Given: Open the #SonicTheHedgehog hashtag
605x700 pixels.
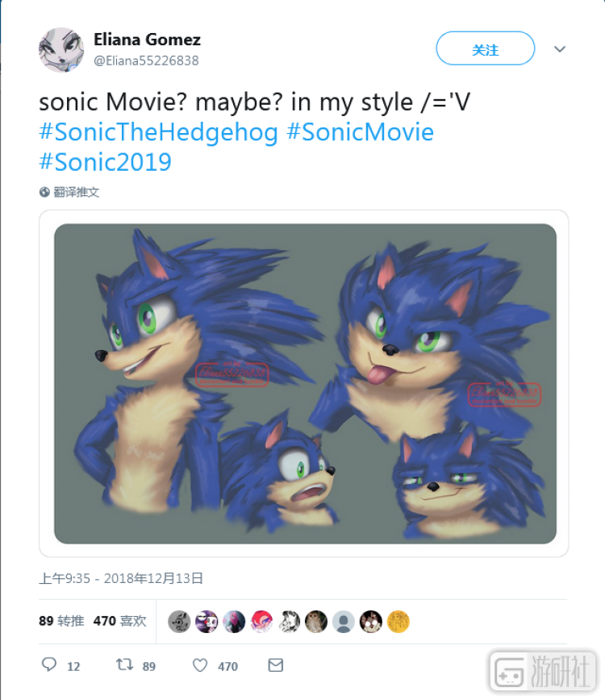Looking at the screenshot, I should [x=158, y=132].
